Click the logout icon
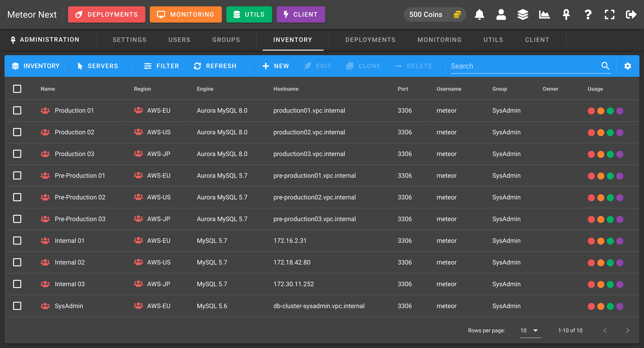This screenshot has width=644, height=348. coord(631,14)
